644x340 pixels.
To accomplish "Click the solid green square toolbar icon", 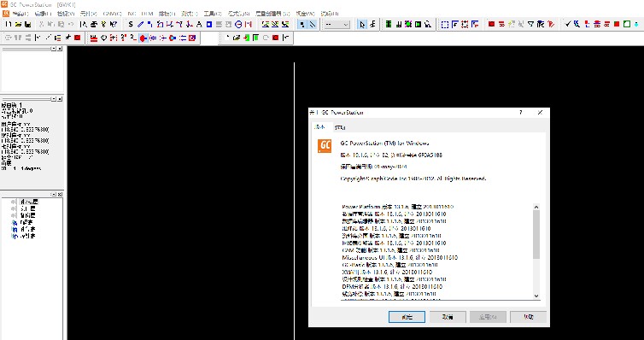I will (419, 24).
